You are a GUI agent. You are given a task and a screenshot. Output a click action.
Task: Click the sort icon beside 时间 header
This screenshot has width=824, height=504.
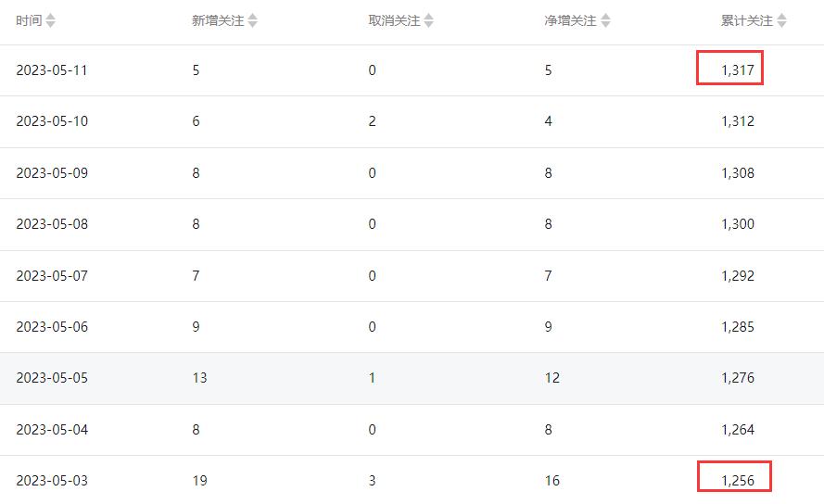pos(51,20)
